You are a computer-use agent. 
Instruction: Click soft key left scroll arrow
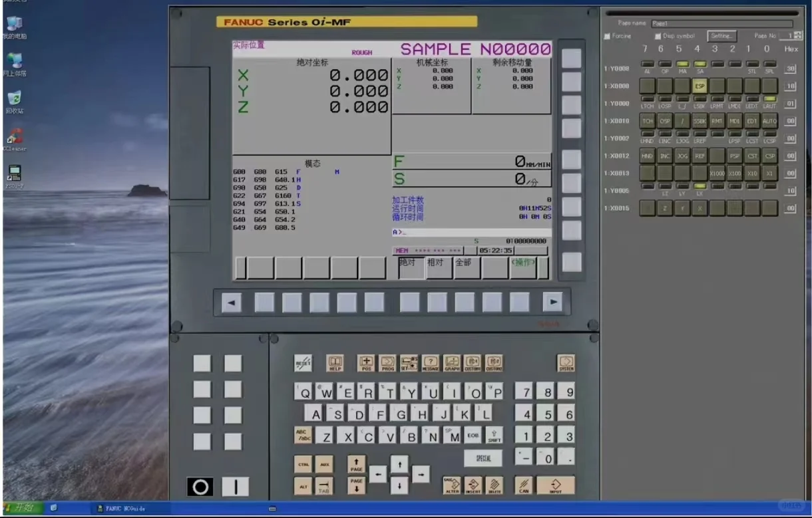[231, 303]
